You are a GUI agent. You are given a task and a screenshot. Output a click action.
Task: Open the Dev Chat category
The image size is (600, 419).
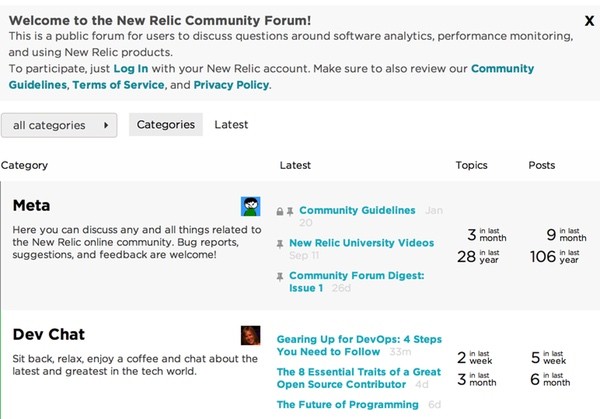[x=49, y=334]
